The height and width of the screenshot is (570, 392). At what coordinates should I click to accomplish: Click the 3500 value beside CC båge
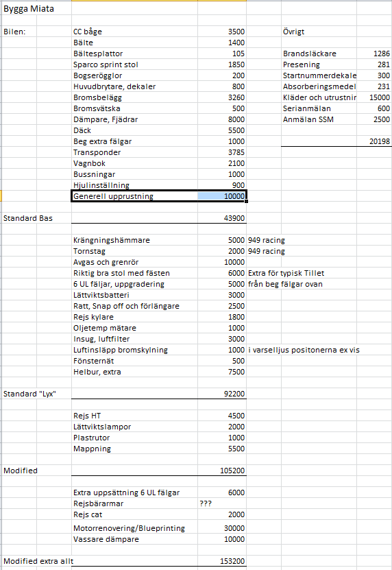[x=222, y=32]
